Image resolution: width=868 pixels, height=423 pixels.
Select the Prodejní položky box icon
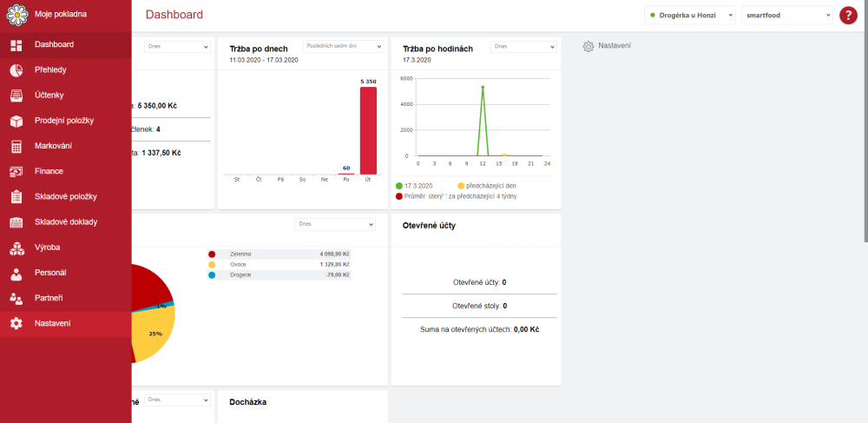tap(16, 121)
